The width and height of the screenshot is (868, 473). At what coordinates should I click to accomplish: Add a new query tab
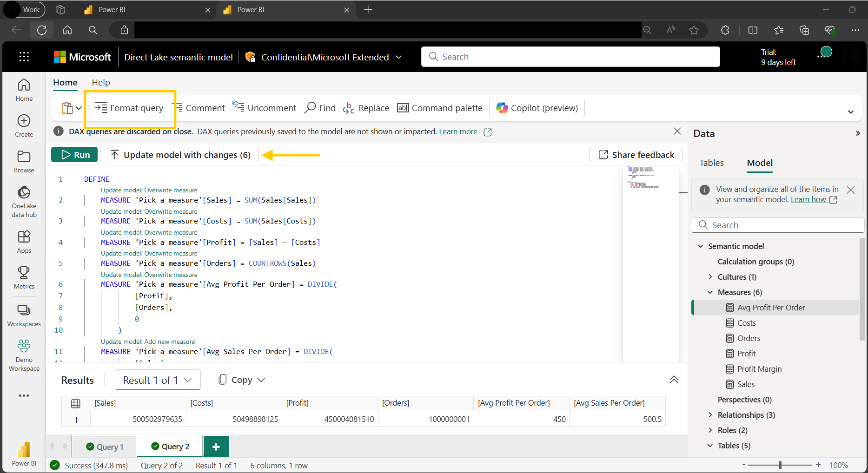(216, 447)
